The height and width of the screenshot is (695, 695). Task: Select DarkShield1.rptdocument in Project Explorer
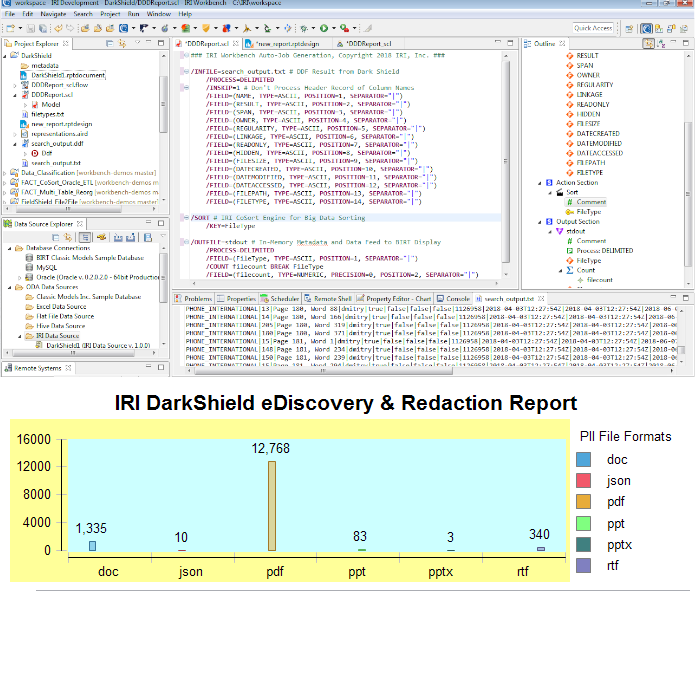[x=68, y=75]
